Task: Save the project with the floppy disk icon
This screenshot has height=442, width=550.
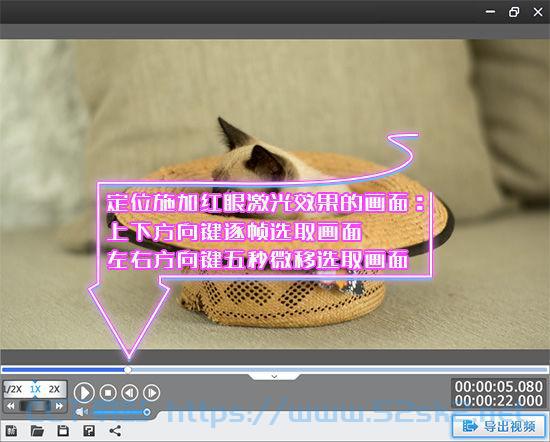Action: click(63, 431)
